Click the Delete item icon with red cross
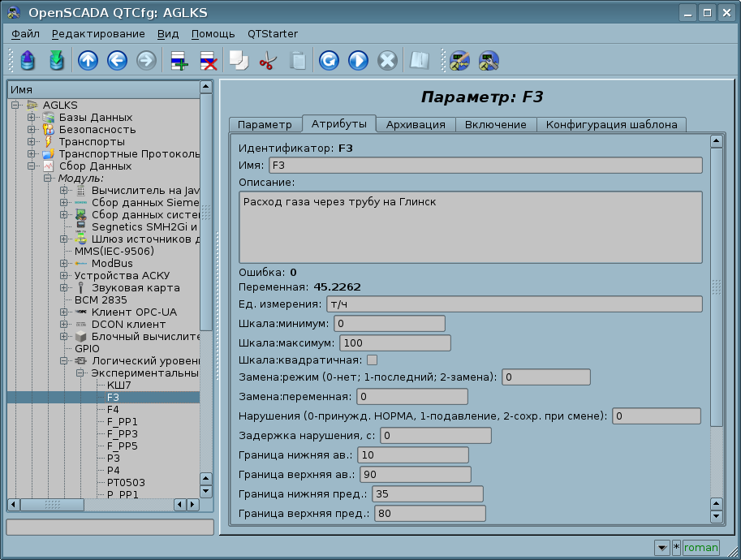The width and height of the screenshot is (741, 560). tap(208, 61)
